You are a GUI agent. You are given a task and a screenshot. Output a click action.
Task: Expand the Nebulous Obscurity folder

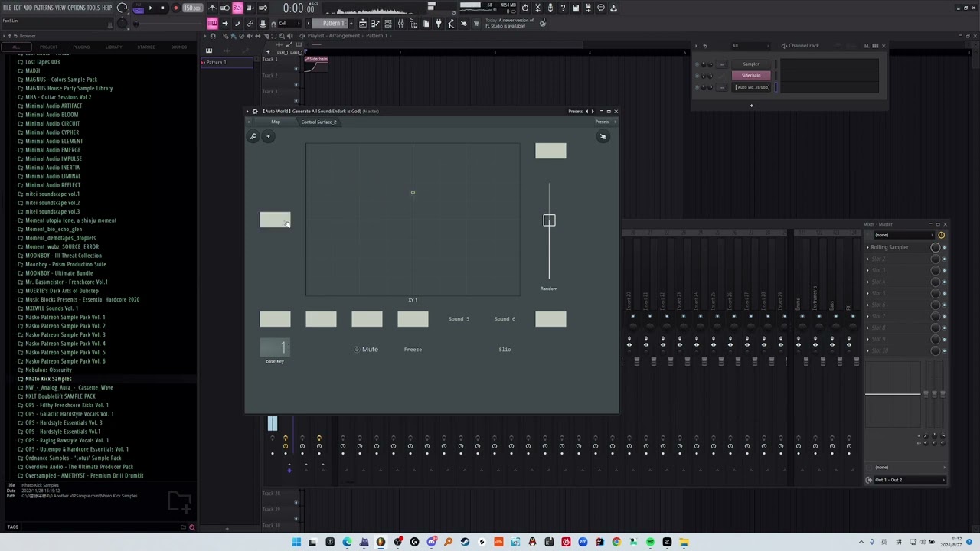[x=48, y=370]
